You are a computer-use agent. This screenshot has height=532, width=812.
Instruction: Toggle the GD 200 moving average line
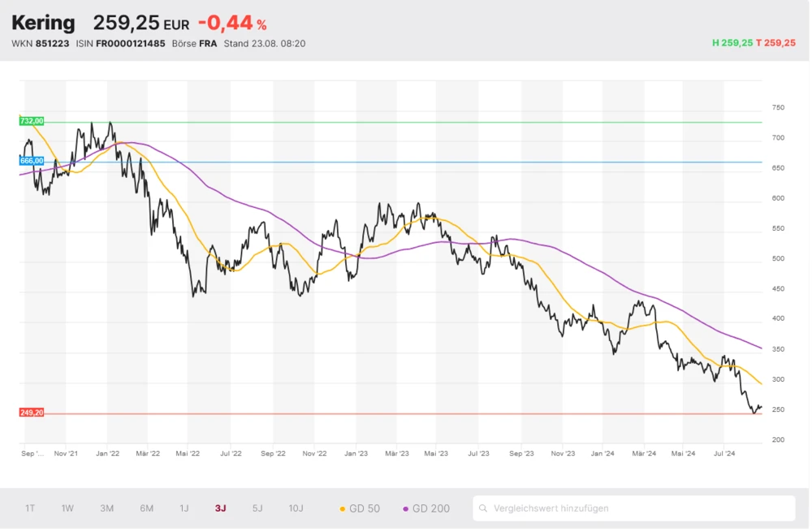426,508
